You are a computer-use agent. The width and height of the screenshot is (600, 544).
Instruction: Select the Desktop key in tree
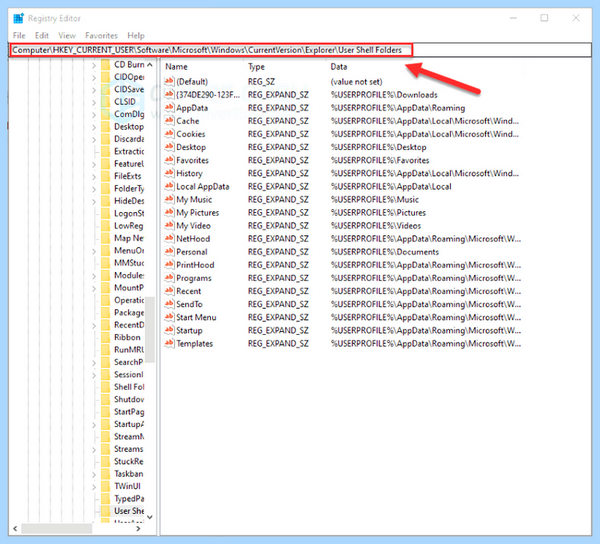129,127
